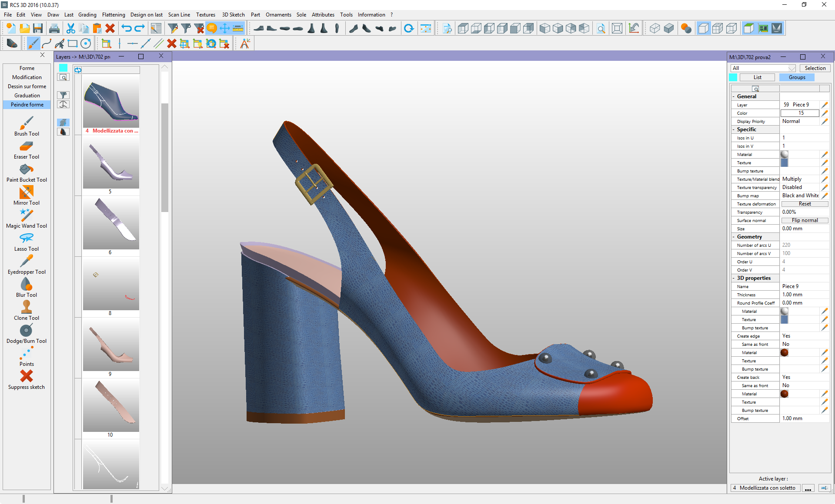The image size is (835, 504).
Task: Click the search icon in Layers panel
Action: point(63,77)
